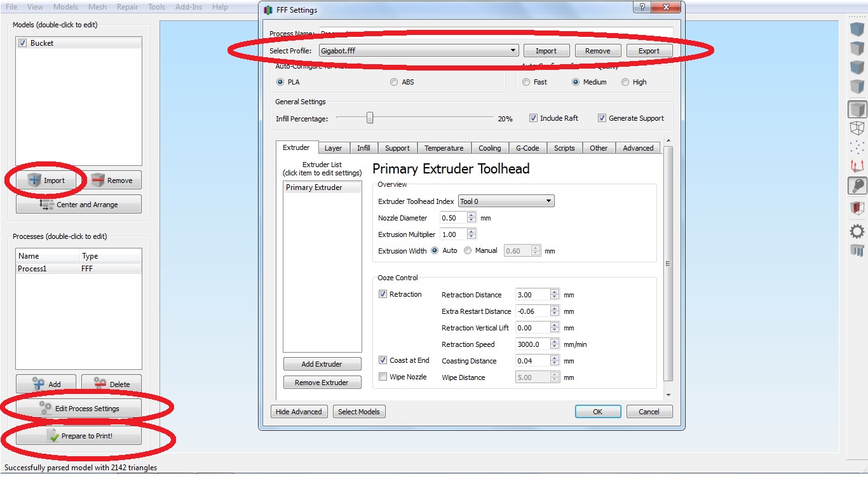Enable the Wipe Nozzle checkbox
The height and width of the screenshot is (488, 868).
383,377
